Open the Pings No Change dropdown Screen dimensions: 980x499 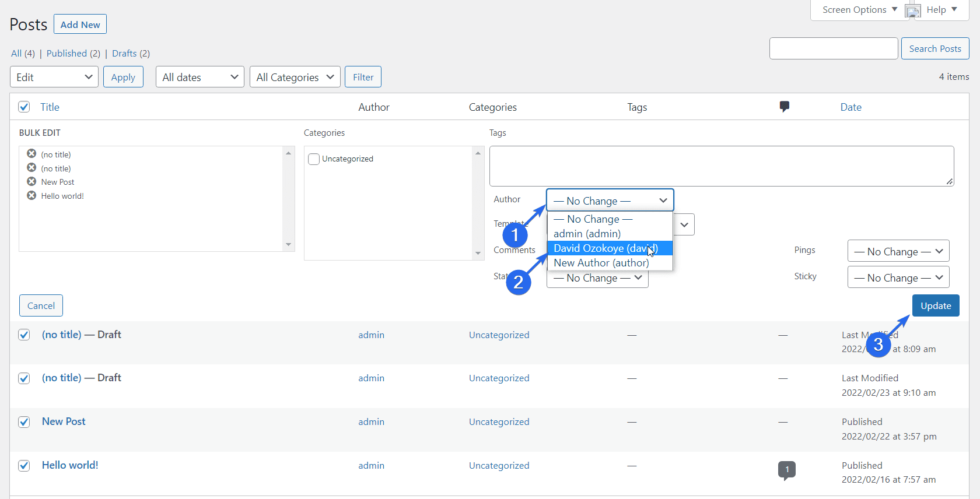pos(898,251)
